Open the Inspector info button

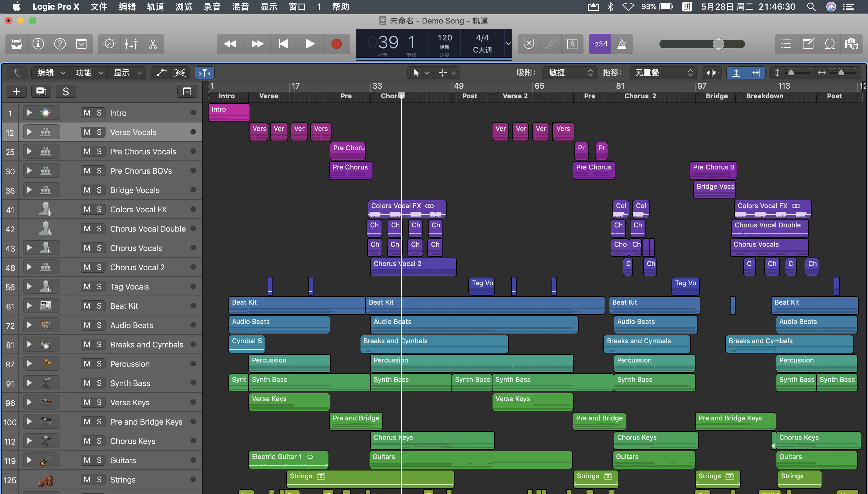pyautogui.click(x=38, y=44)
